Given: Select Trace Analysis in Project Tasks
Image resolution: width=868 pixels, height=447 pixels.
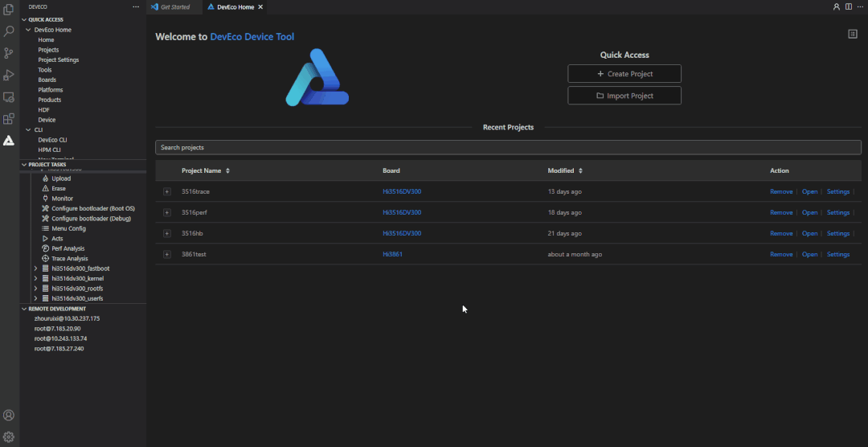Looking at the screenshot, I should 70,259.
